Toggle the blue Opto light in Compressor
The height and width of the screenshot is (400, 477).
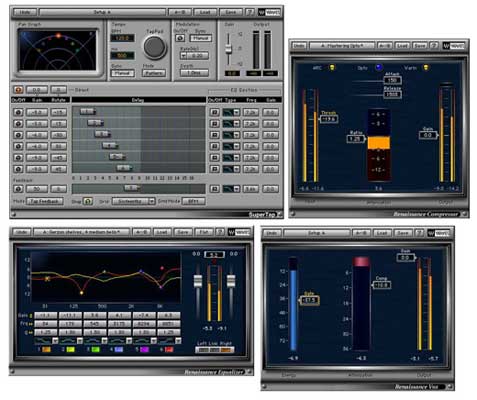click(x=379, y=68)
